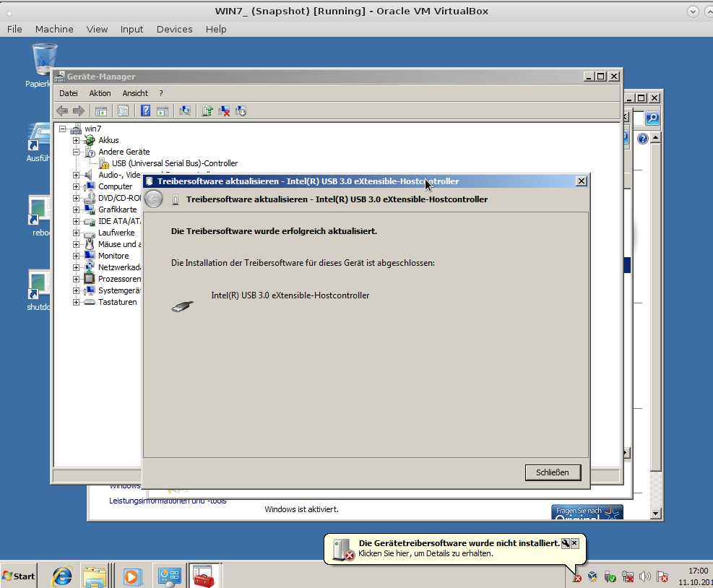Select USB (Universal Serial Bus)-Controller item
Image resolution: width=713 pixels, height=588 pixels.
coord(175,163)
